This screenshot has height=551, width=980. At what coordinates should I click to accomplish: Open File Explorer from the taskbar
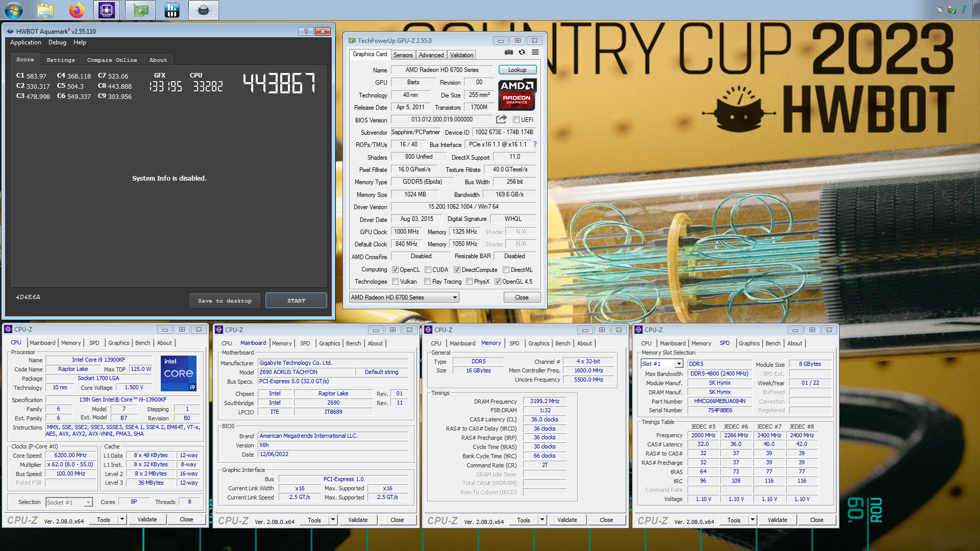(45, 10)
